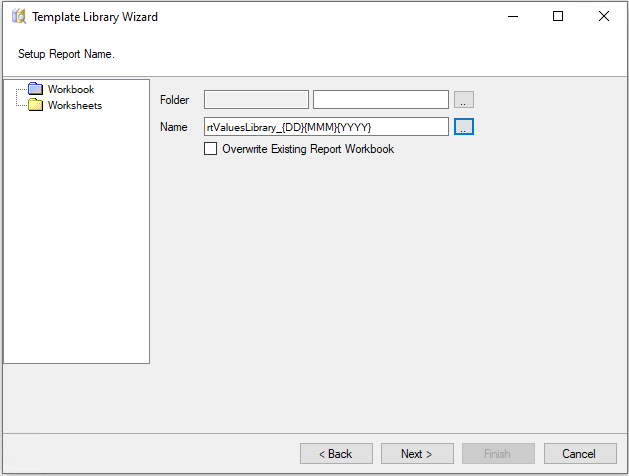This screenshot has height=476, width=629.
Task: Open the Folder browse button
Action: (464, 99)
